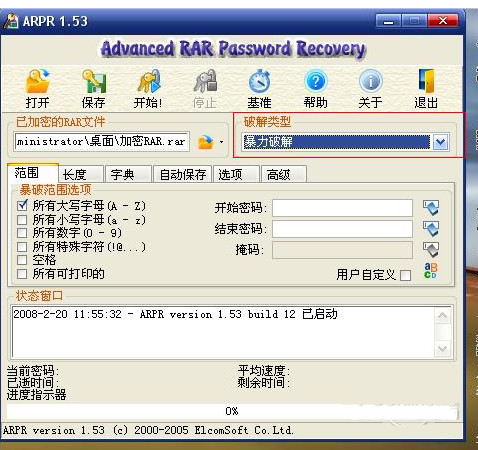The image size is (478, 450).
Task: Click status window scrollbar down arrow
Action: point(443,349)
